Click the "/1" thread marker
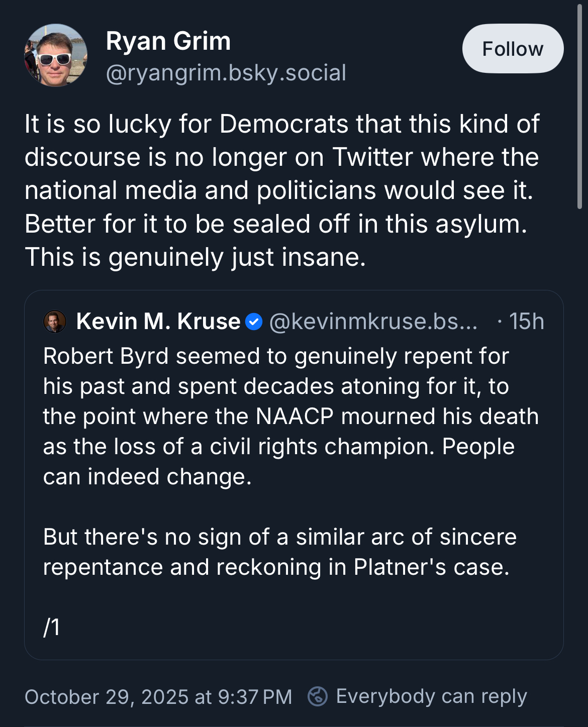 [52, 627]
